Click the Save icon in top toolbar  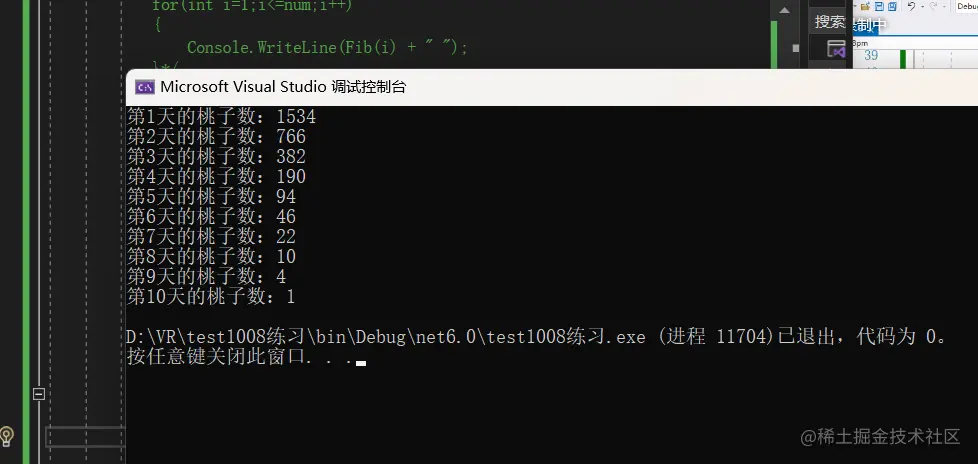879,6
